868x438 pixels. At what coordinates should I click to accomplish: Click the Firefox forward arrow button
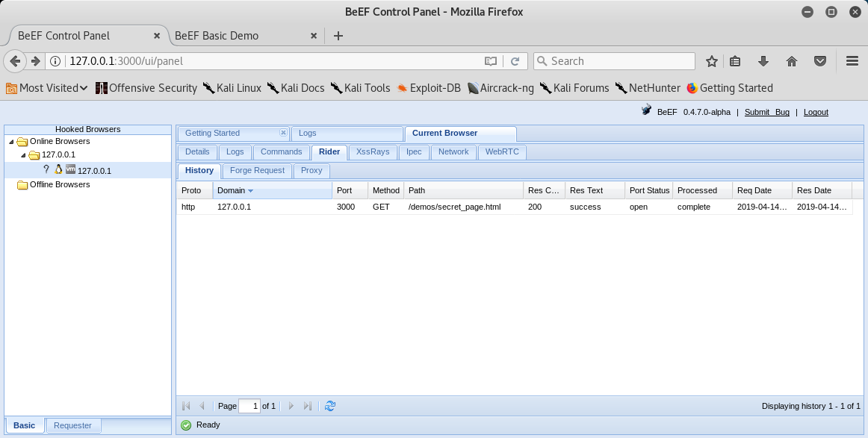pyautogui.click(x=35, y=61)
